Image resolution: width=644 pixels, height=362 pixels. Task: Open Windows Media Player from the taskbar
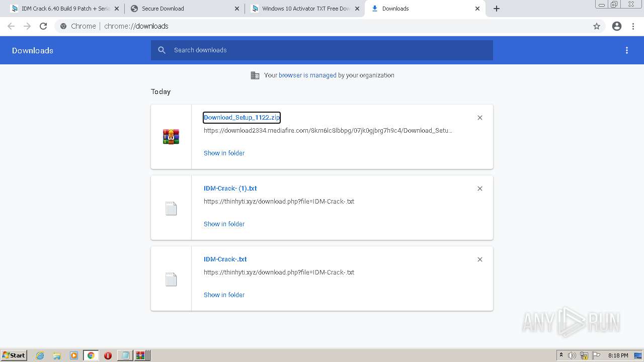pyautogui.click(x=74, y=355)
